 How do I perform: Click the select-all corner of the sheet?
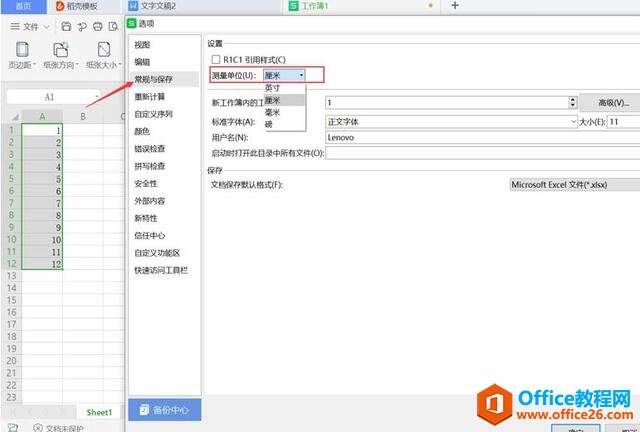15,117
